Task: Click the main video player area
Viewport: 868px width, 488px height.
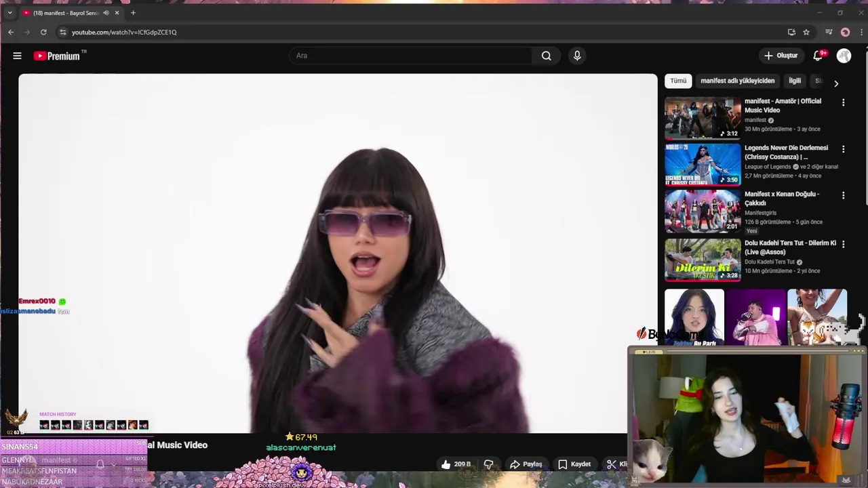Action: 338,253
